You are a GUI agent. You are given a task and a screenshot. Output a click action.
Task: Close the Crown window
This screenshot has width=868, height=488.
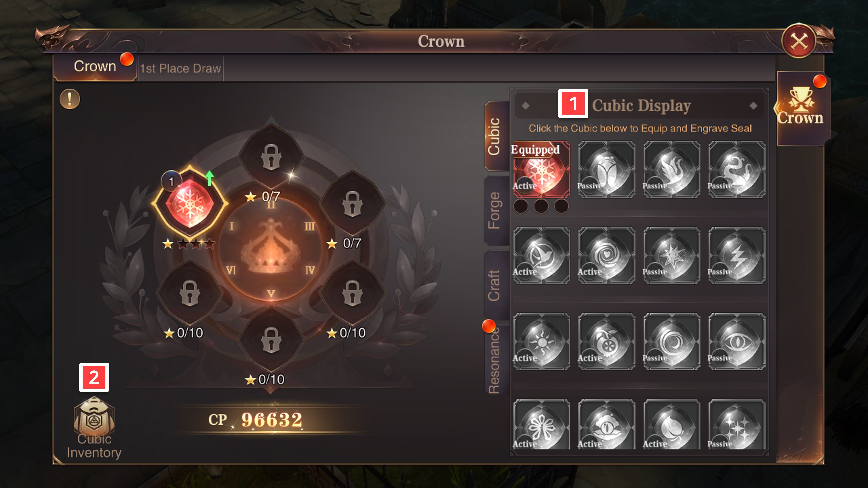tap(799, 41)
